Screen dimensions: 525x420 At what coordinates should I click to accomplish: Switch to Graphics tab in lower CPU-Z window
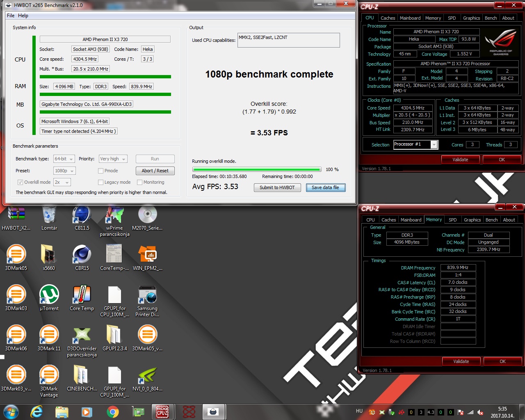472,220
